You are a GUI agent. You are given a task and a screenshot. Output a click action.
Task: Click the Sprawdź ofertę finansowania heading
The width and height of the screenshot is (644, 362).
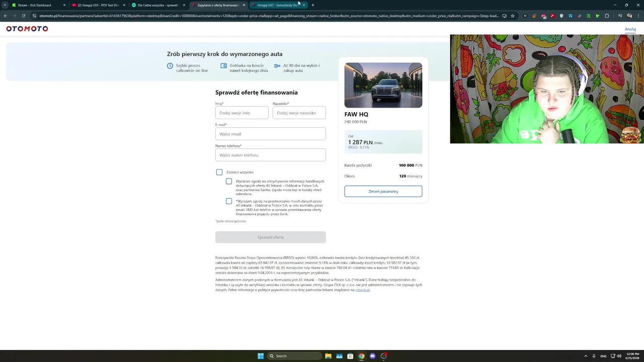pos(257,93)
